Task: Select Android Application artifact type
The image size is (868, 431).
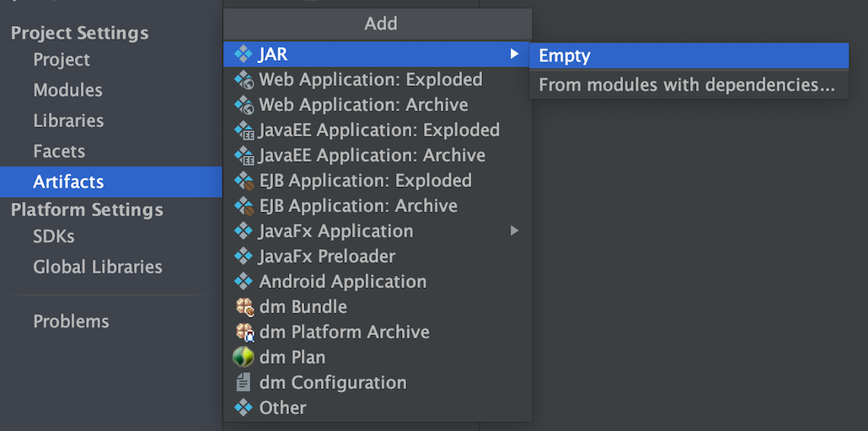Action: [x=342, y=282]
